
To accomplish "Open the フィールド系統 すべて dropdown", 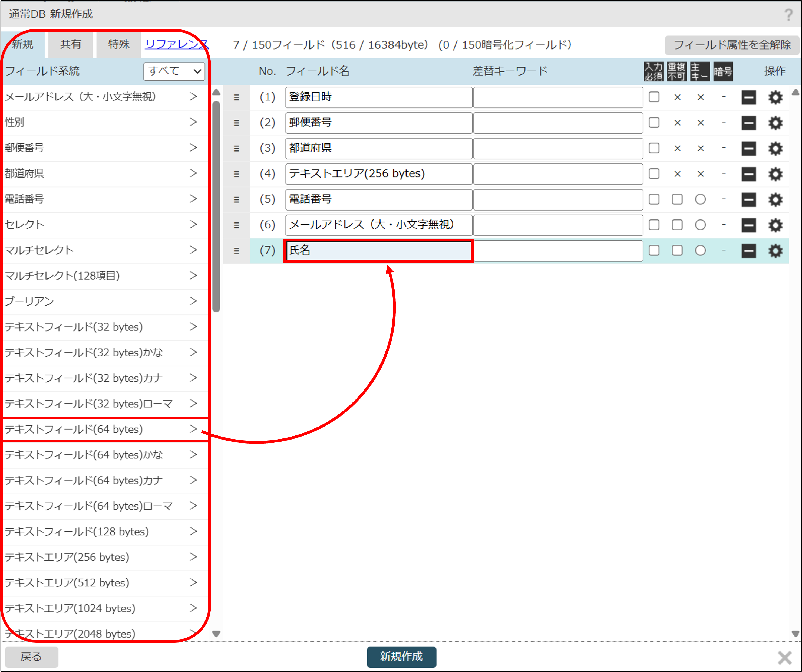I will coord(174,71).
